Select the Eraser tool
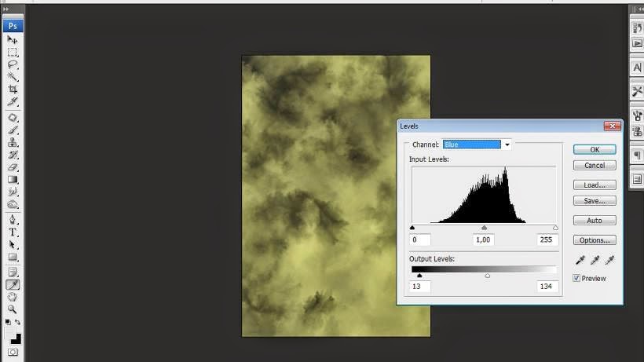This screenshot has width=644, height=362. [x=13, y=167]
